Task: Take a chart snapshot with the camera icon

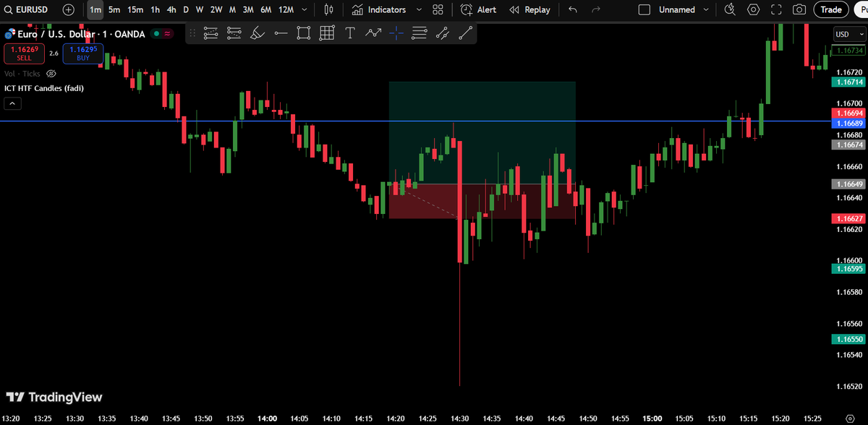Action: tap(799, 9)
